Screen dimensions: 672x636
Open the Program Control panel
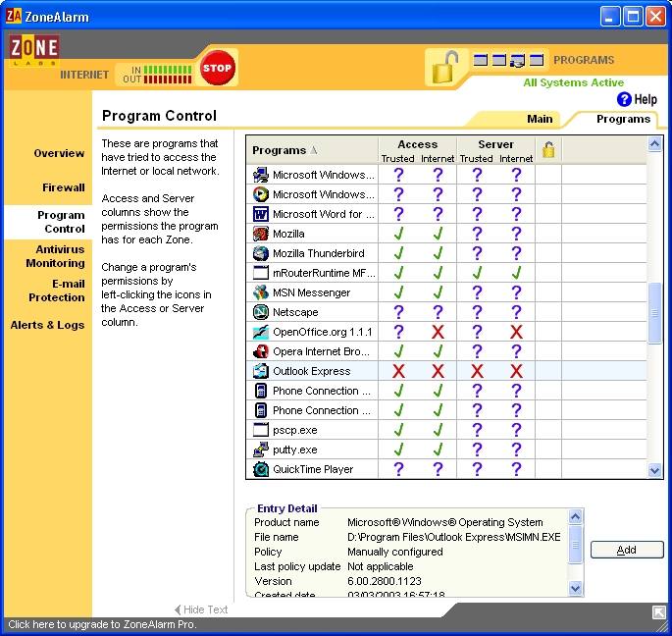click(61, 222)
